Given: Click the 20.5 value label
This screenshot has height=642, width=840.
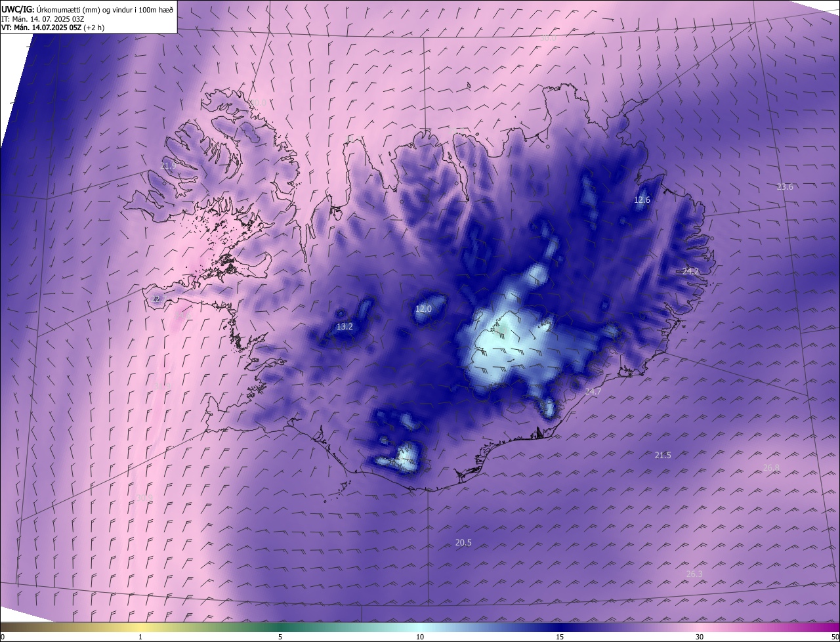Looking at the screenshot, I should click(463, 543).
